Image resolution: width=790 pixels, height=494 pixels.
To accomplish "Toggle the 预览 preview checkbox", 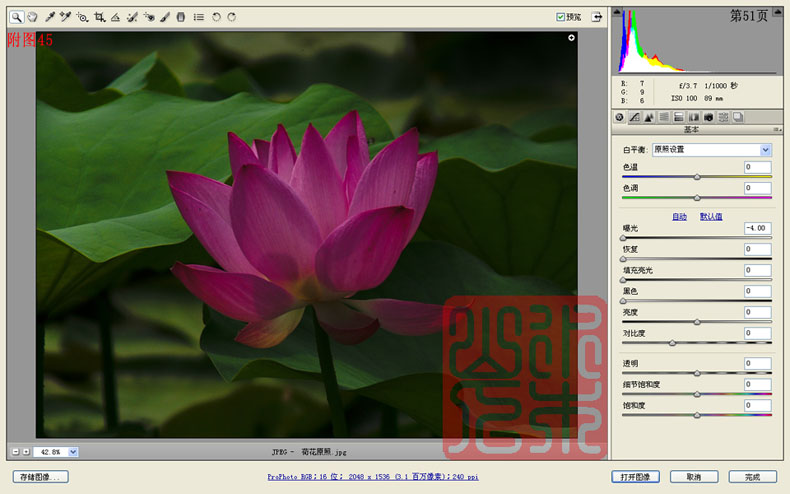I will [560, 17].
